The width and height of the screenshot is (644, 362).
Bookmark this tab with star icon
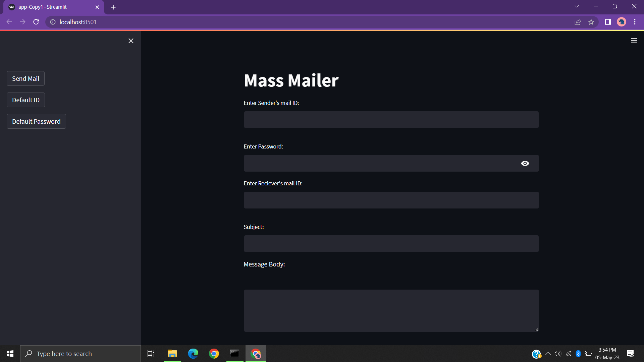click(x=591, y=22)
